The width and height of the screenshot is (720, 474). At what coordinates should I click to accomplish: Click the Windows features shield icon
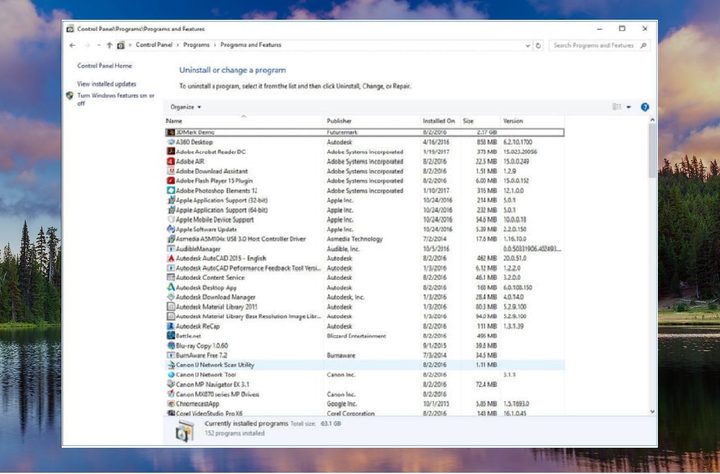pyautogui.click(x=70, y=96)
